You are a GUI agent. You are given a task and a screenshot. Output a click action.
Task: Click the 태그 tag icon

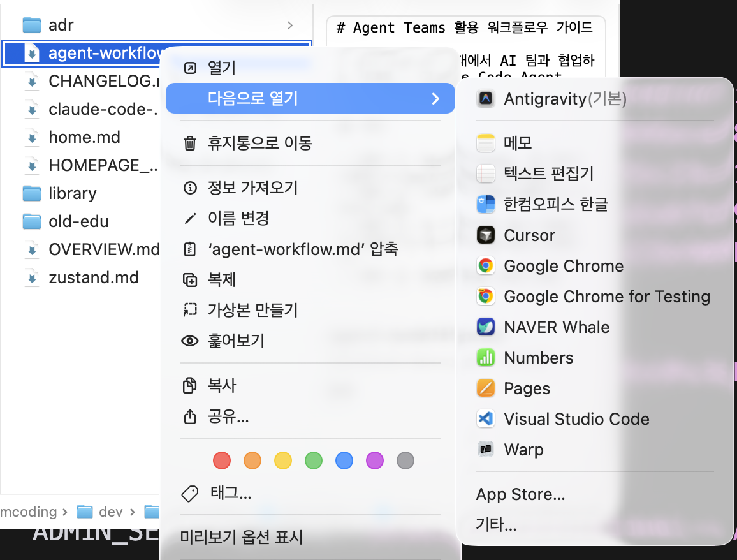pos(190,493)
